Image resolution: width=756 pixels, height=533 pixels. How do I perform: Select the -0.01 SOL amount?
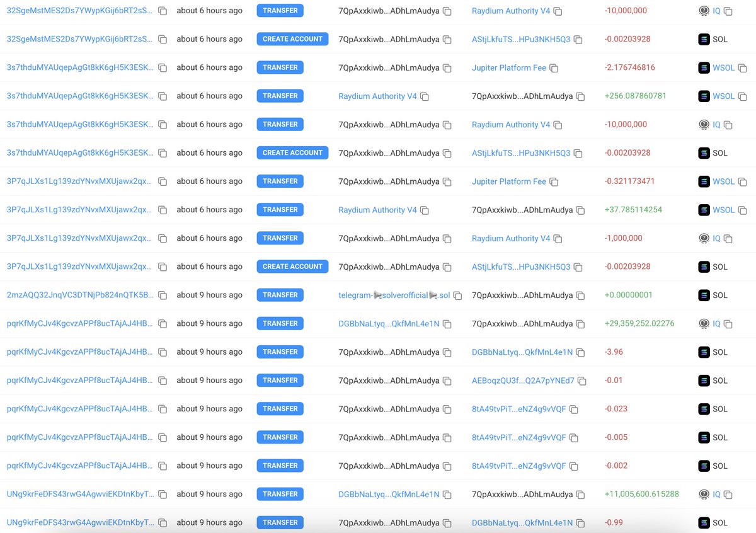(x=614, y=381)
